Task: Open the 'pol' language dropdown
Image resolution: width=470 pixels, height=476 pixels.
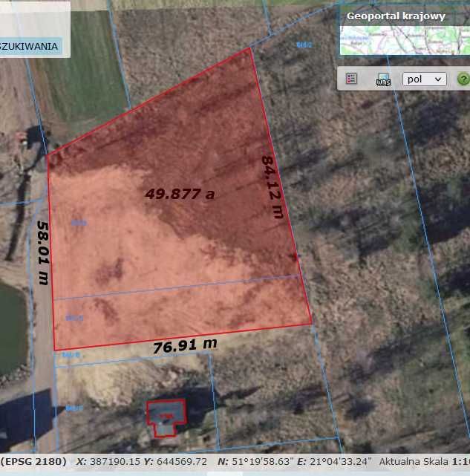Action: click(x=425, y=79)
